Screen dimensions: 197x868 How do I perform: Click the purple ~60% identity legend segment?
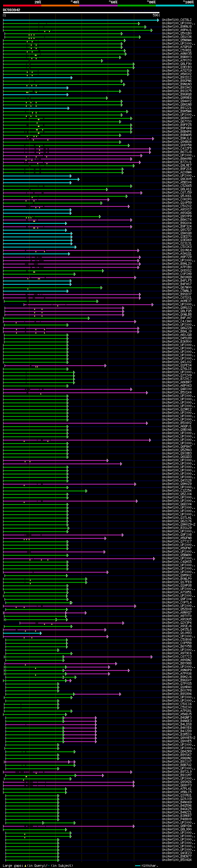click(98, 6)
